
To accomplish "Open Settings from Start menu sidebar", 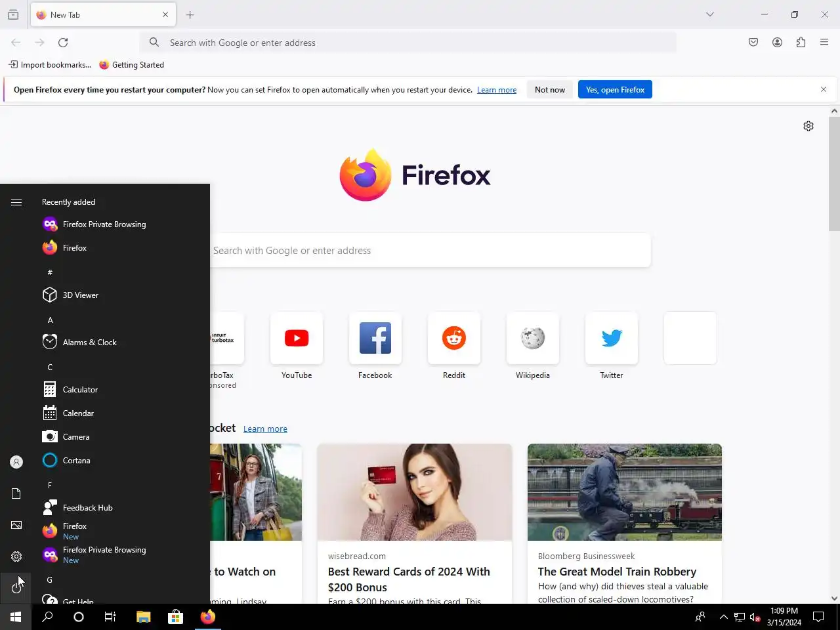I will pyautogui.click(x=16, y=556).
